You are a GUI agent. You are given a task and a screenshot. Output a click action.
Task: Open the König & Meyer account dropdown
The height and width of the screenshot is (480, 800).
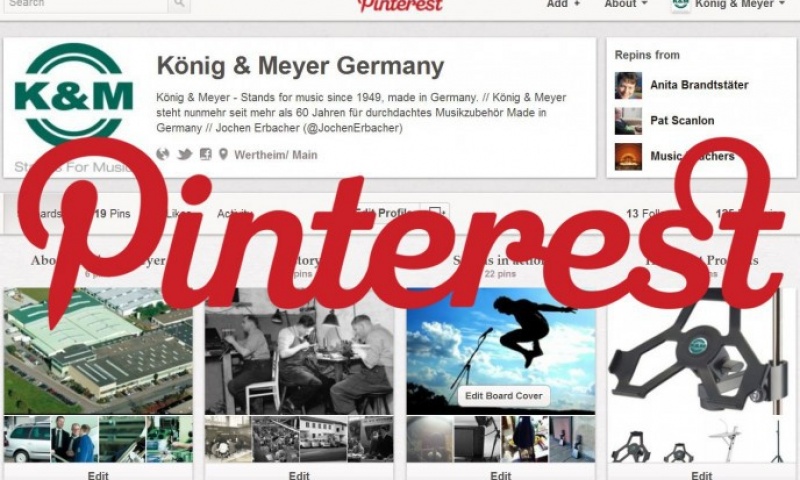728,4
